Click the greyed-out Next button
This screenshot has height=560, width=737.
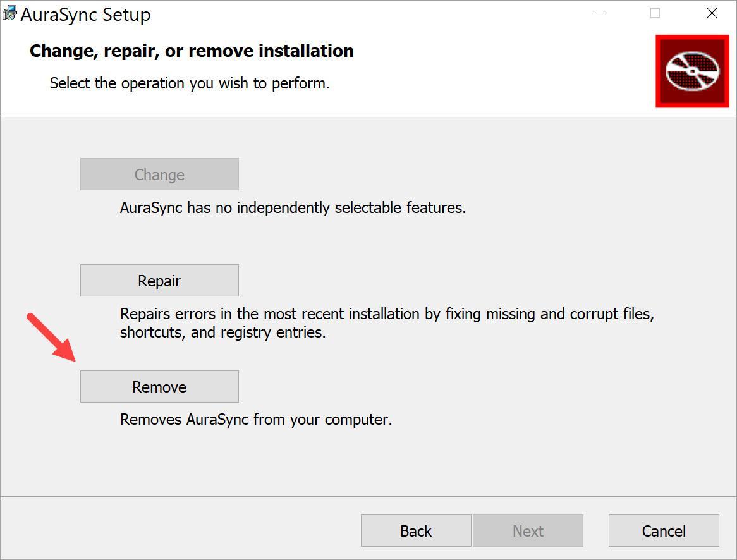coord(528,530)
